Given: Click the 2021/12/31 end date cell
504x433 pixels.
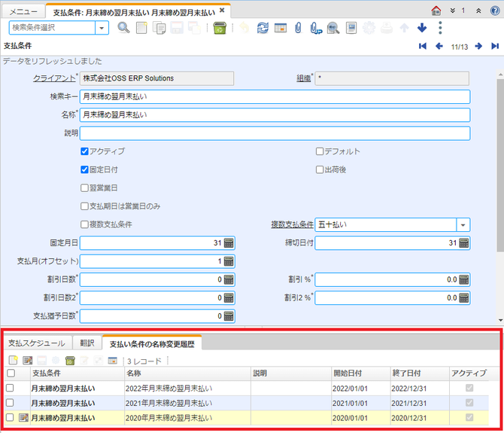Looking at the screenshot, I should point(420,403).
